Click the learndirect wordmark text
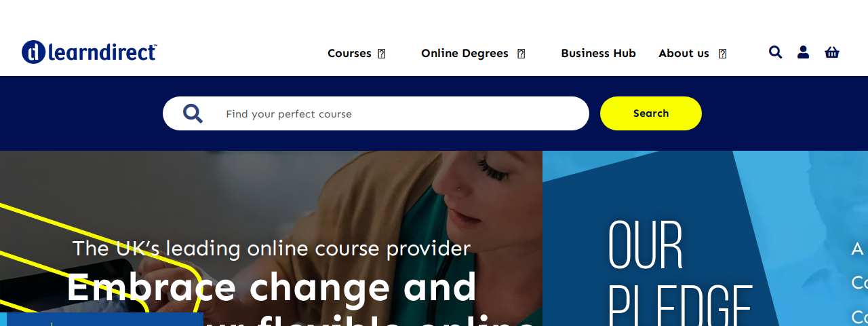Image resolution: width=868 pixels, height=326 pixels. click(x=102, y=52)
